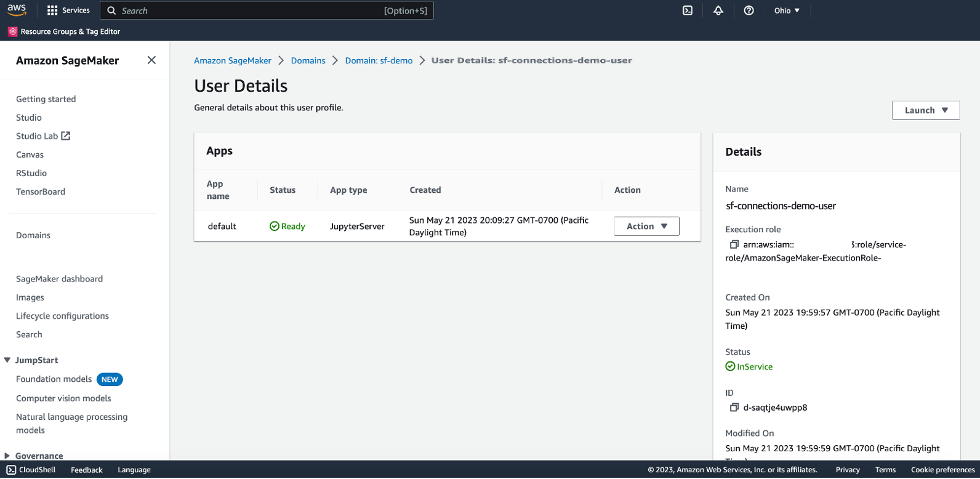
Task: Open the Privacy footer link
Action: (848, 470)
